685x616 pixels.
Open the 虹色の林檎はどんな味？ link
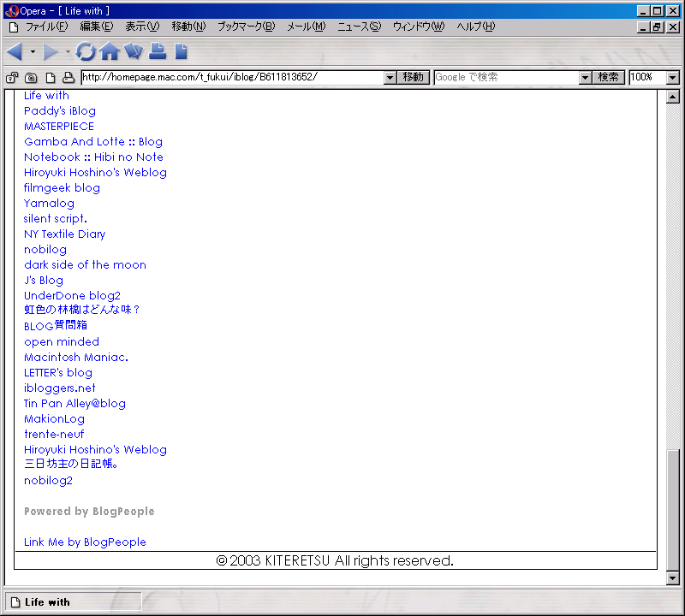pos(82,310)
